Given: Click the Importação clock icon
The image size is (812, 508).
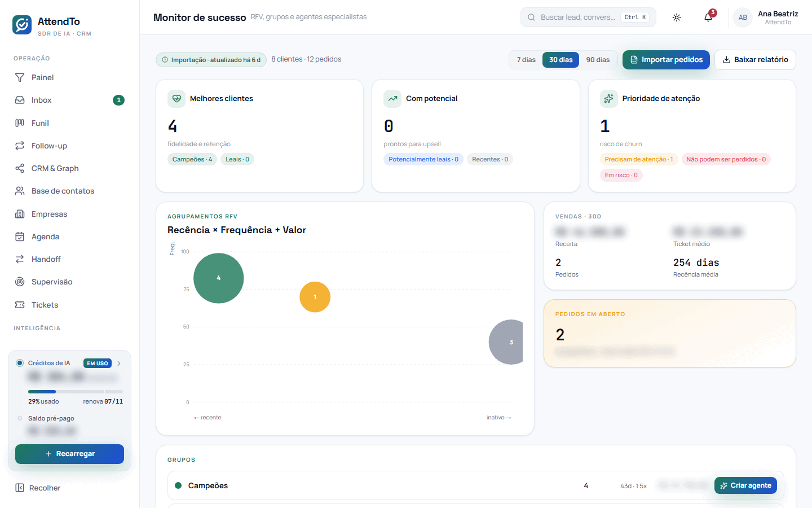Looking at the screenshot, I should pos(165,60).
